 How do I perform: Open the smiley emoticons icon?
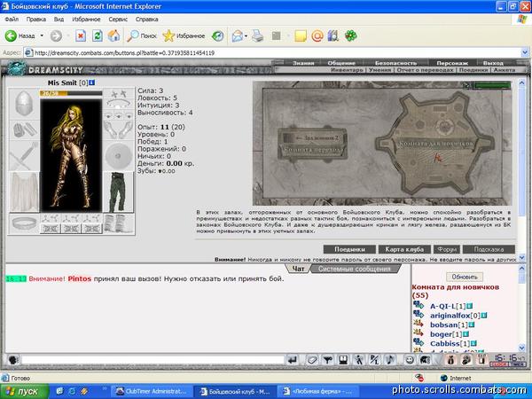409,360
